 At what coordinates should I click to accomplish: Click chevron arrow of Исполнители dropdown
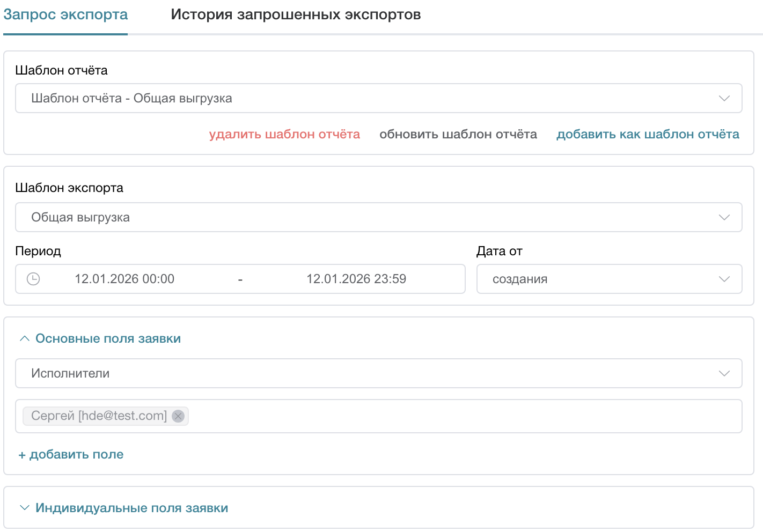point(724,374)
